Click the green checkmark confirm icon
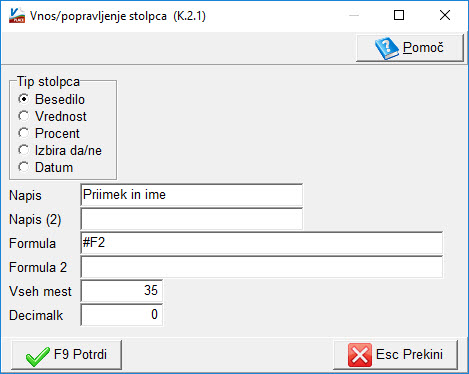 pos(38,356)
